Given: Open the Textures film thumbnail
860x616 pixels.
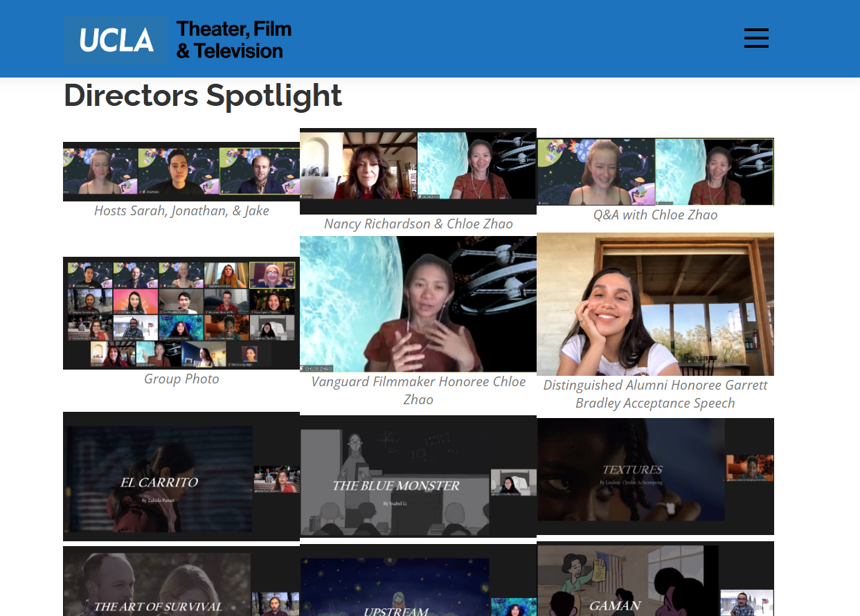Looking at the screenshot, I should coord(655,476).
